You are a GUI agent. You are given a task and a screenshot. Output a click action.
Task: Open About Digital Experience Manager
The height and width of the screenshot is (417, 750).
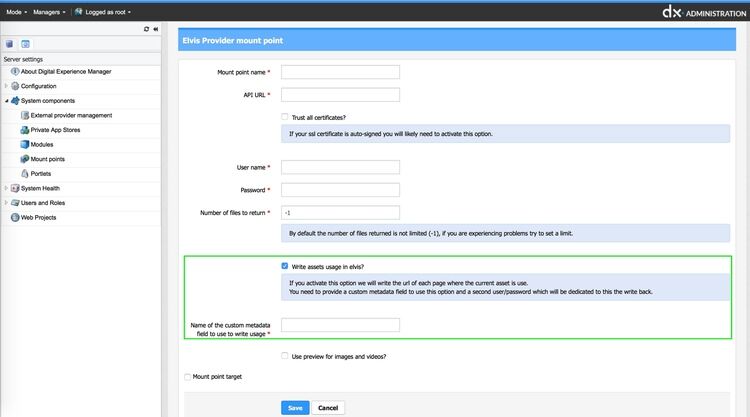(x=66, y=71)
